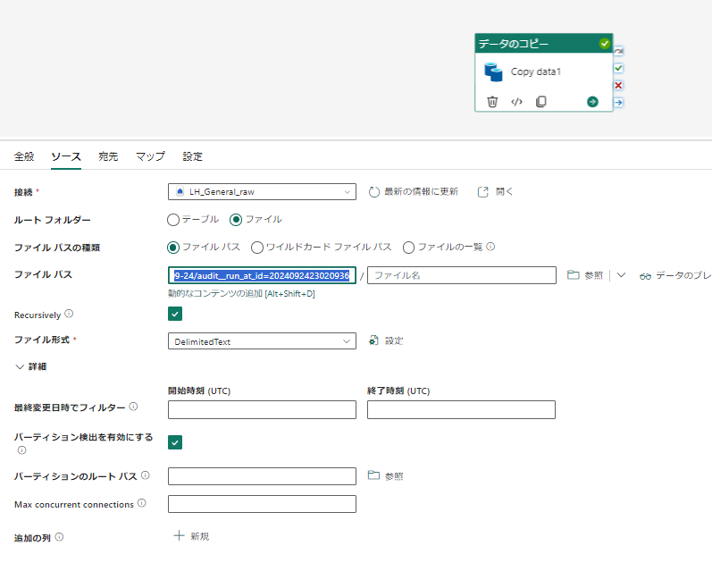Switch to the マップ tab
712x588 pixels.
[x=150, y=156]
